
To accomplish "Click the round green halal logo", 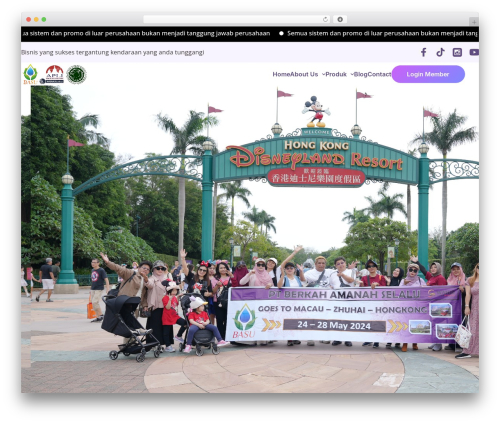I will pyautogui.click(x=76, y=75).
